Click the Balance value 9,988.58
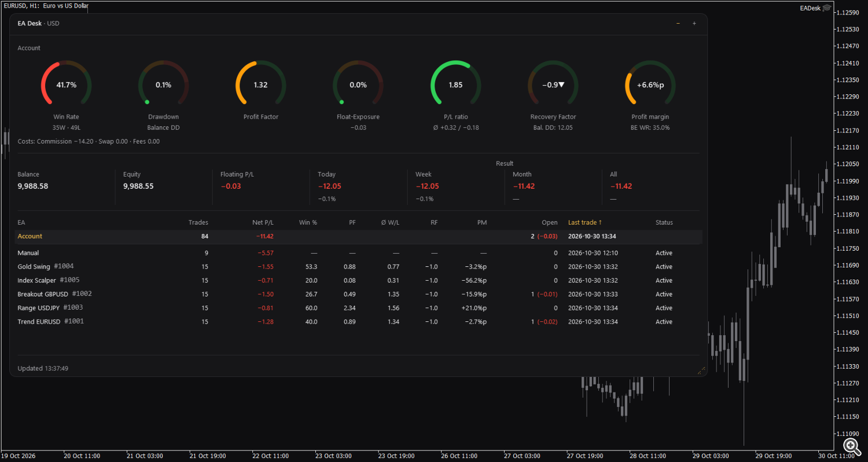 (33, 186)
